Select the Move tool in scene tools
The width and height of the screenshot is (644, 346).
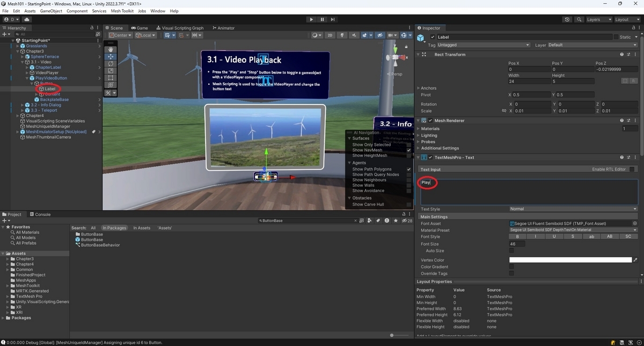111,56
